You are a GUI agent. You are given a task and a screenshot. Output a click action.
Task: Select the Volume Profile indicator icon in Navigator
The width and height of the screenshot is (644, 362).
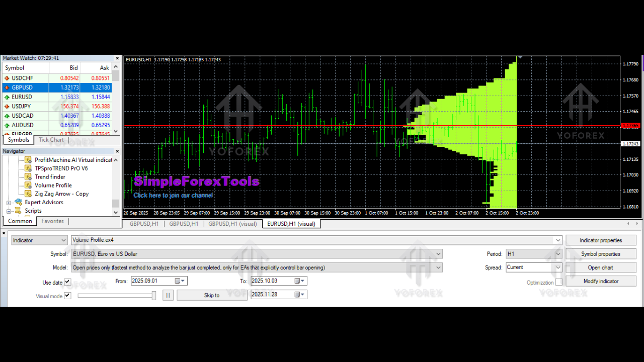coord(28,185)
